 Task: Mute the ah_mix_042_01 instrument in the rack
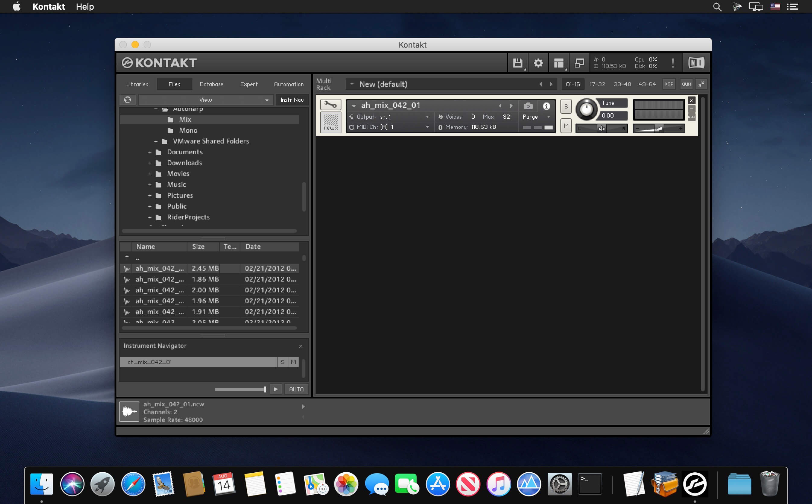coord(566,126)
